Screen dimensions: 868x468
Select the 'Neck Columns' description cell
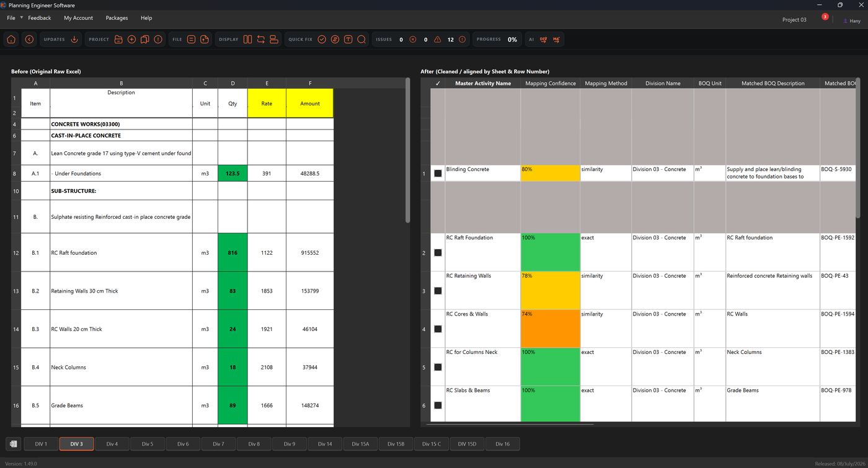pos(121,367)
